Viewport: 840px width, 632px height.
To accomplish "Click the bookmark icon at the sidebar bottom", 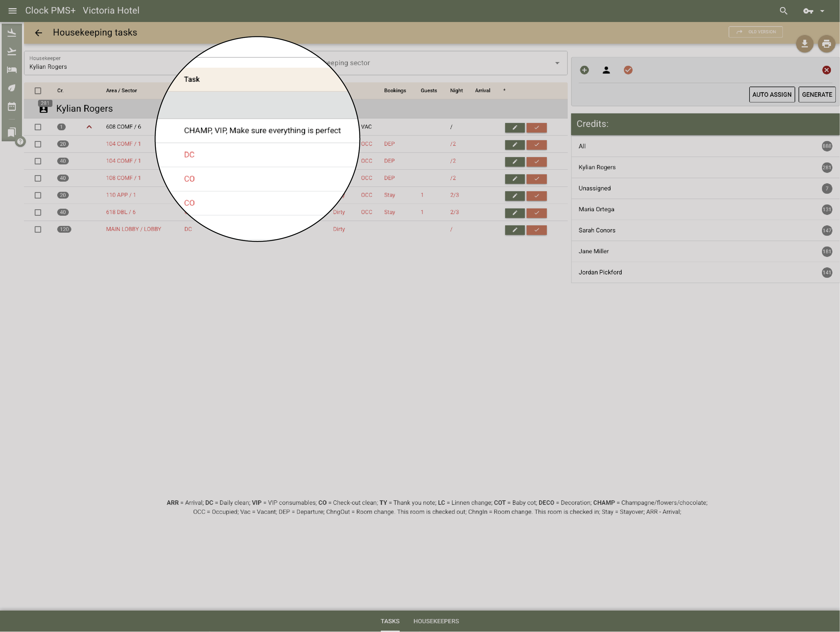I will 12,132.
